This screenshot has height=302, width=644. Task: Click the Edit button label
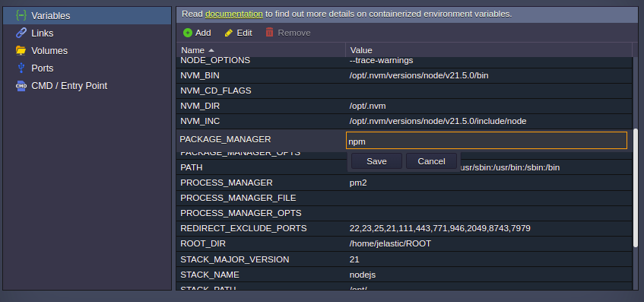244,33
